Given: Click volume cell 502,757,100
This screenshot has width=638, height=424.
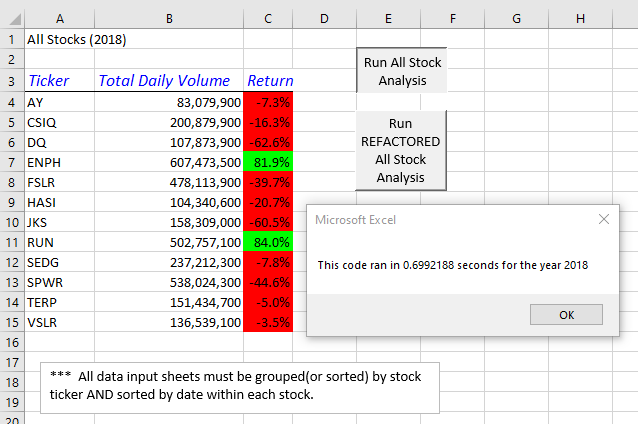Looking at the screenshot, I should coord(169,242).
